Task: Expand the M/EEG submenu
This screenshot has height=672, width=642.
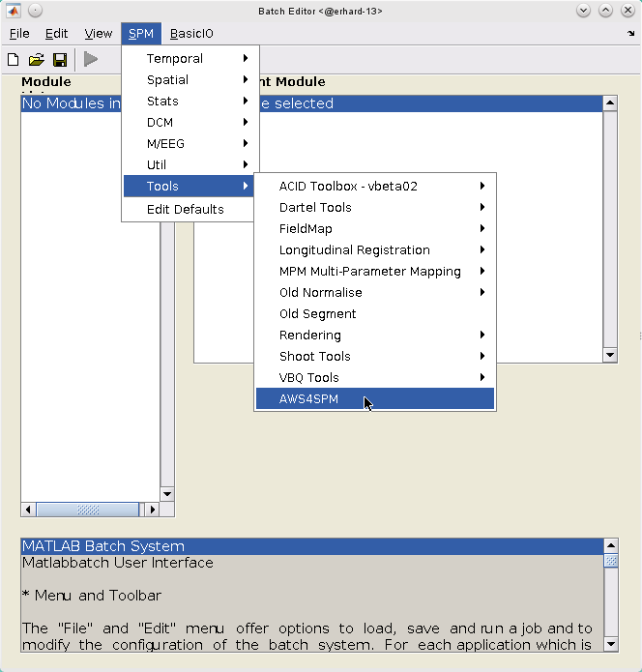Action: click(191, 143)
